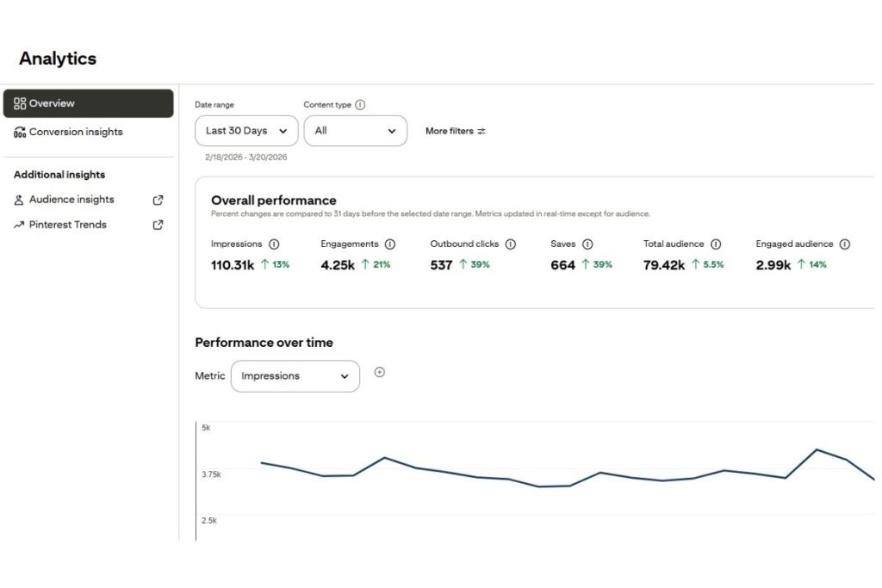
Task: Open the Metric dropdown showing Impressions
Action: tap(295, 376)
